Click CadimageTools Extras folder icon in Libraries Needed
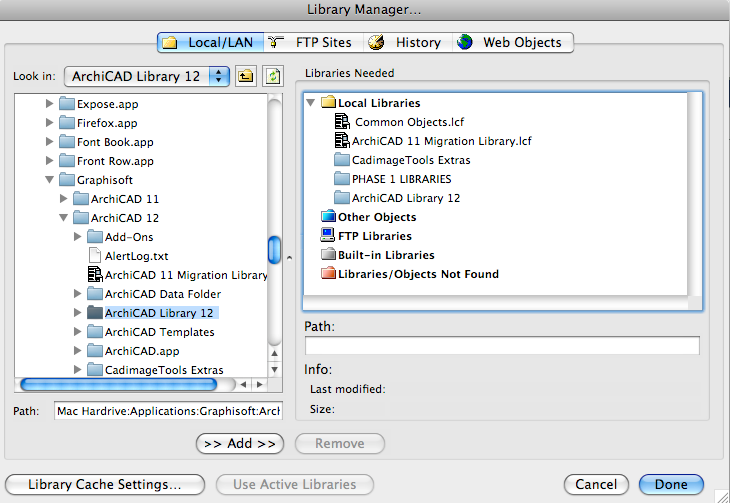 342,160
